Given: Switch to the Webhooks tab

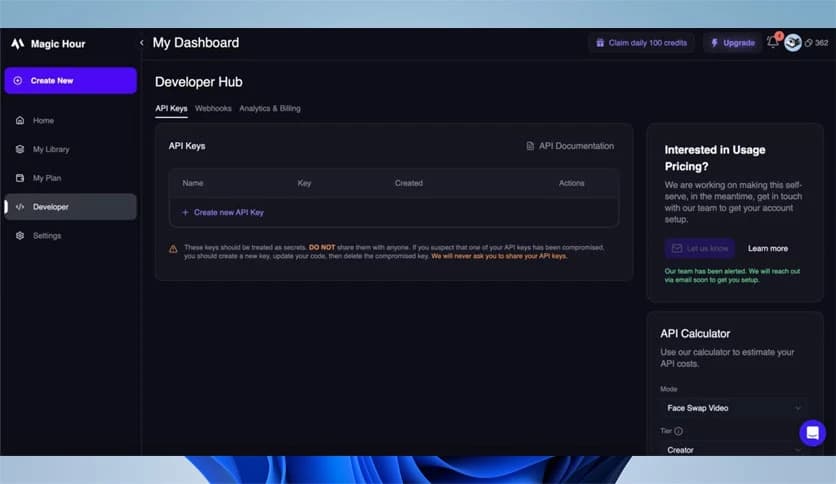Looking at the screenshot, I should click(213, 109).
